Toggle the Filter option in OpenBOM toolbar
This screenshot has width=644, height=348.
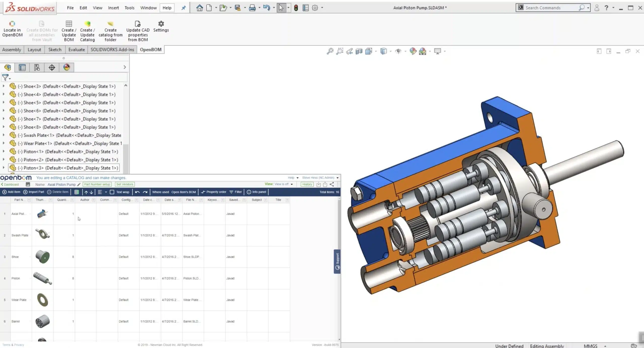point(235,192)
